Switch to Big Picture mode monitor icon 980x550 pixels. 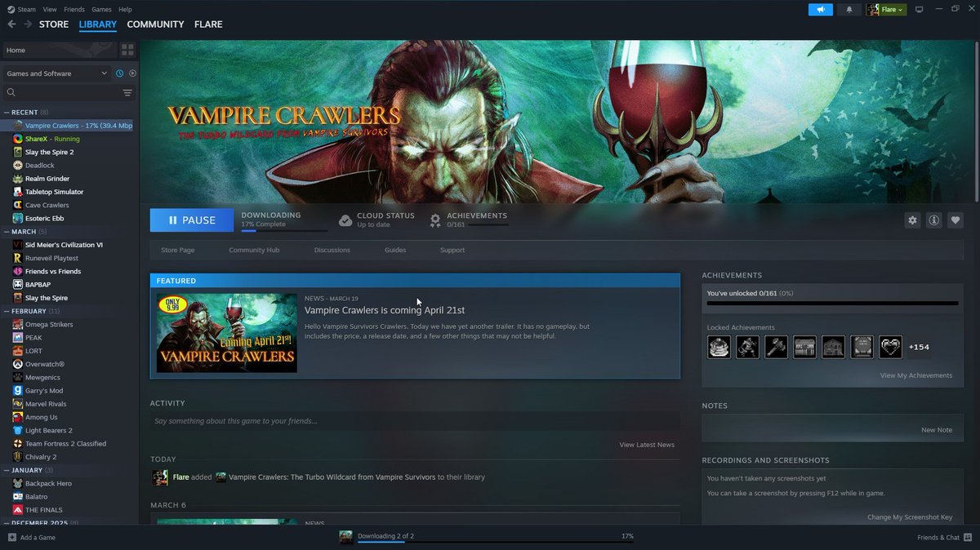click(919, 10)
